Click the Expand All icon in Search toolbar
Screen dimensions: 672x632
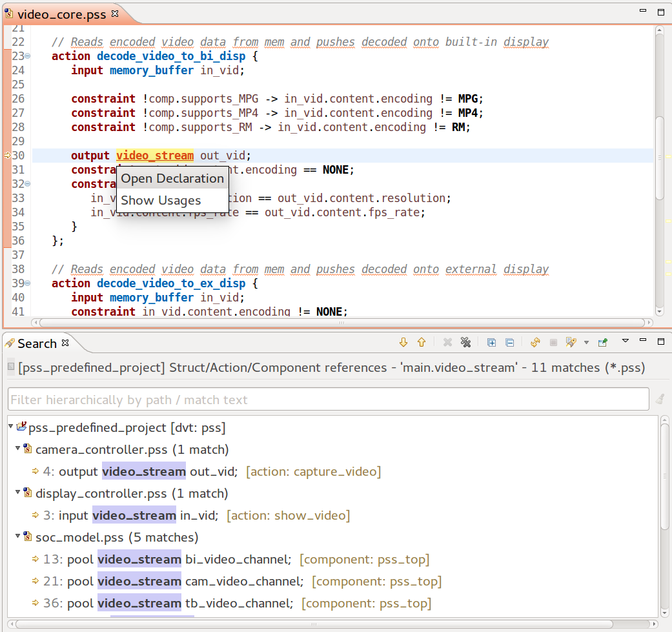click(x=491, y=343)
